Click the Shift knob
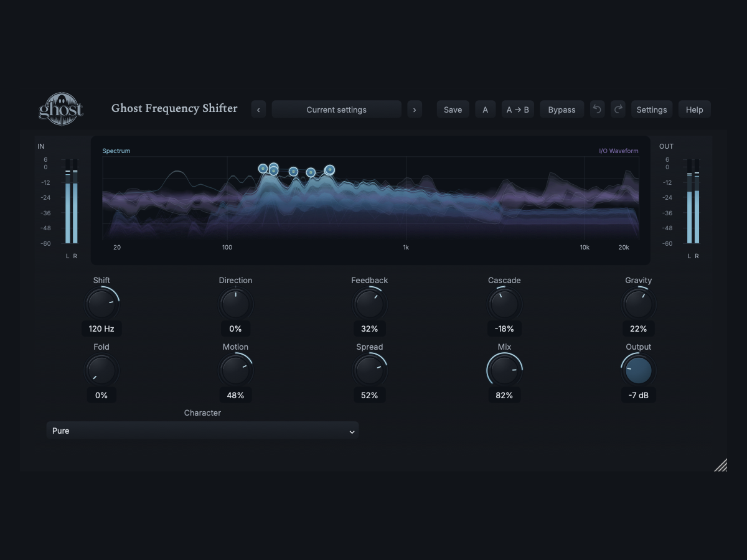 101,304
